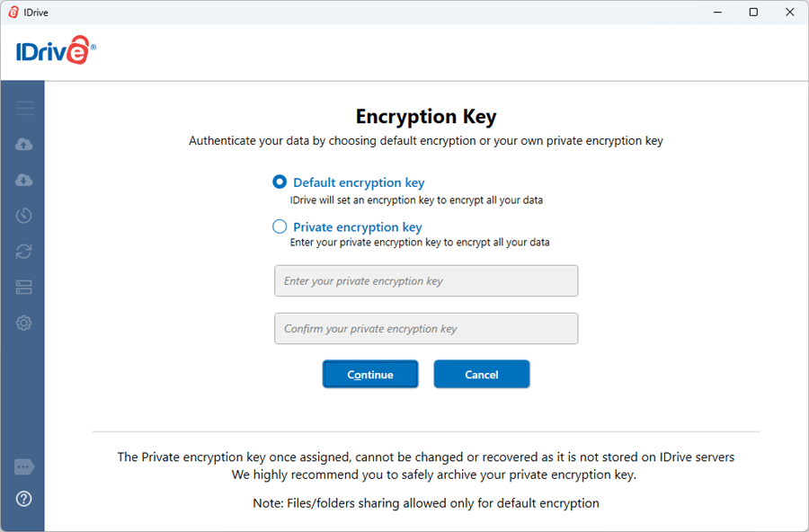Screen dimensions: 809x532
Task: Click the Confirm your private encryption key field
Action: click(426, 329)
